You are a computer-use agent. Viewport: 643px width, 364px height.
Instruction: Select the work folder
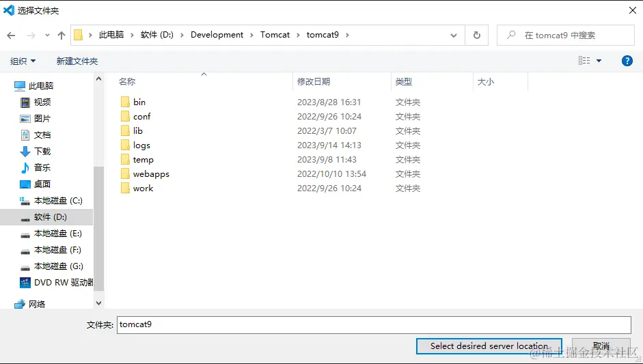[x=143, y=188]
